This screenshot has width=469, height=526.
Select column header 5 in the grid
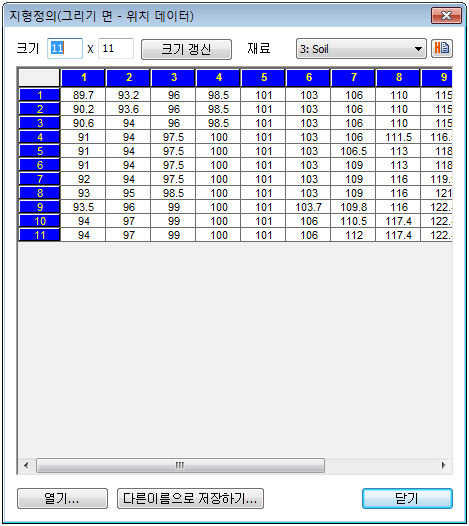point(263,78)
